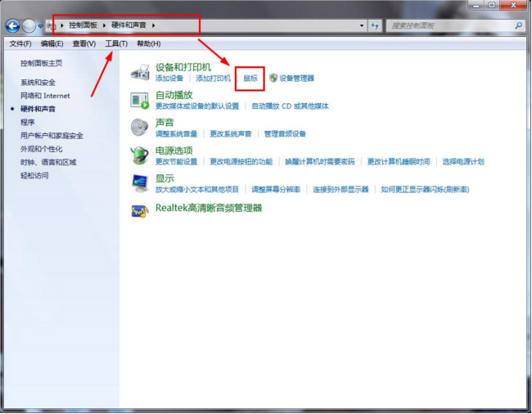Expand the root arrow before 控制面板 breadcrumb

point(62,25)
